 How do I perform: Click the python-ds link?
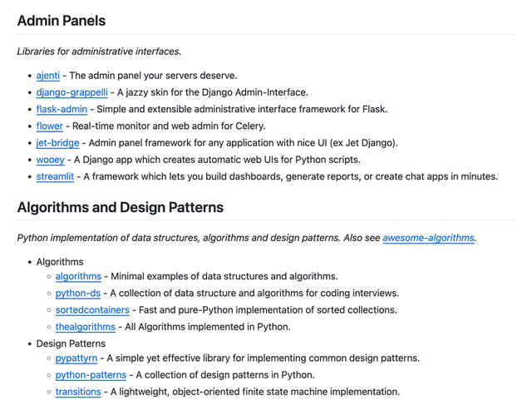click(x=77, y=293)
